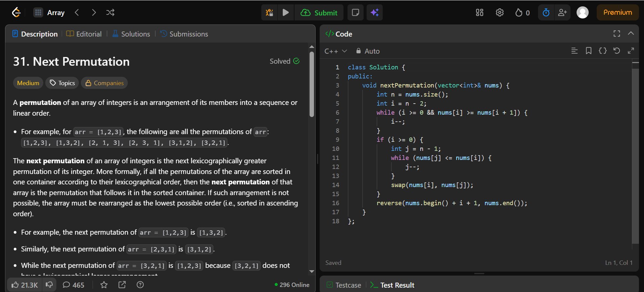Image resolution: width=644 pixels, height=292 pixels.
Task: Bookmark the code with bookmark icon
Action: [588, 51]
